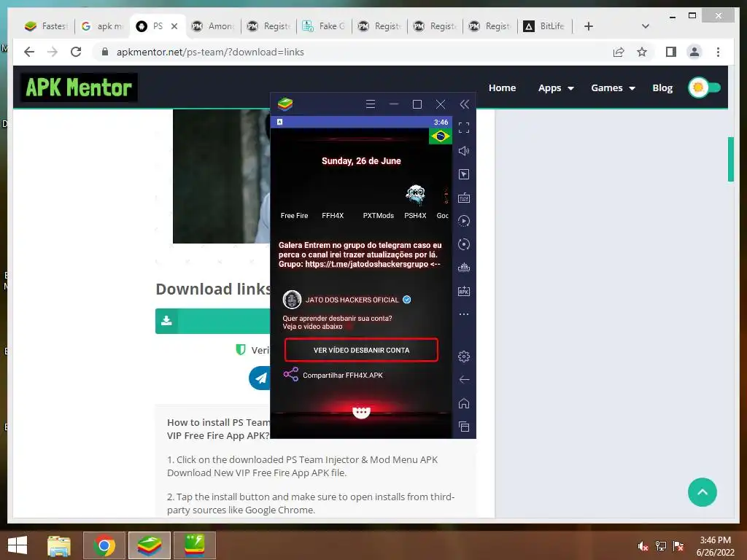Click Compartilhar FFH4X.APK link
747x560 pixels.
(343, 376)
